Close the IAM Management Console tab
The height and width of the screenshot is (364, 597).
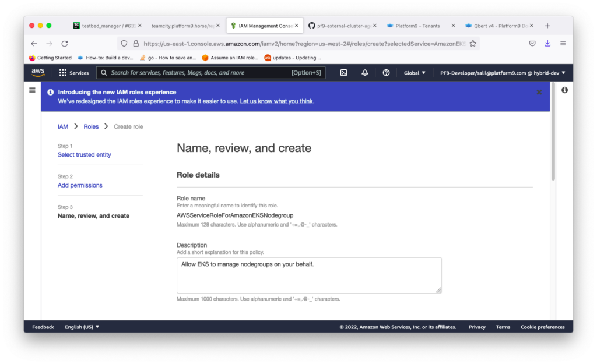[297, 26]
